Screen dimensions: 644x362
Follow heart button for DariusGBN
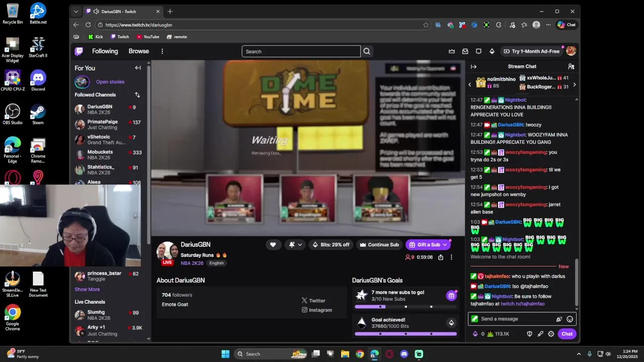click(x=273, y=245)
